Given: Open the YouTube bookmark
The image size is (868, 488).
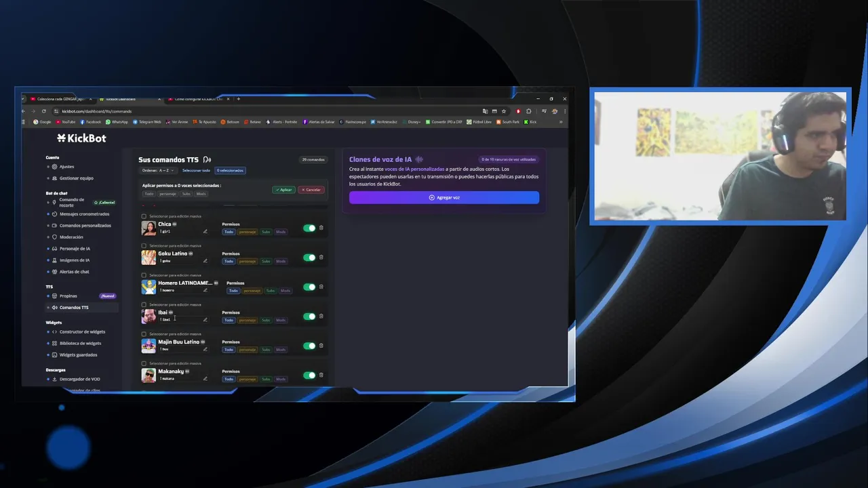Looking at the screenshot, I should click(x=66, y=122).
